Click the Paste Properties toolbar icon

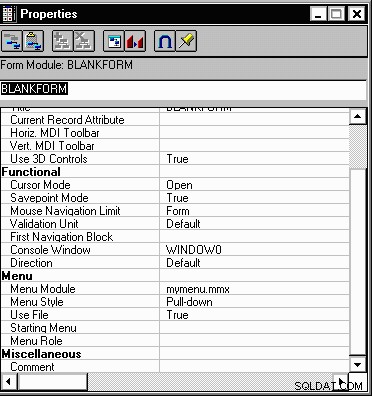[33, 41]
